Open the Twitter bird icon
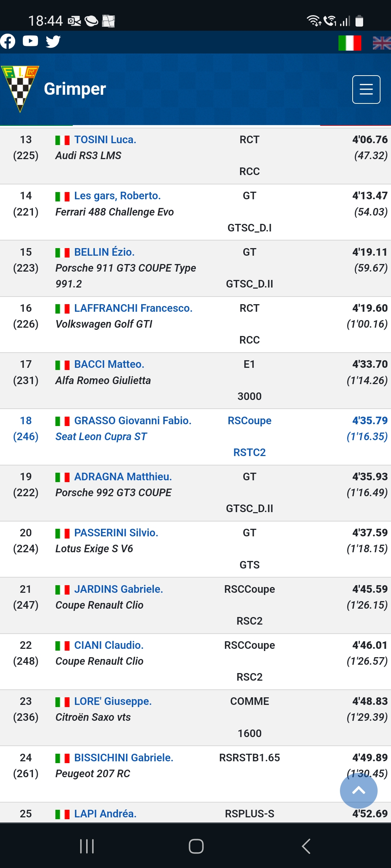The image size is (391, 868). pos(53,42)
